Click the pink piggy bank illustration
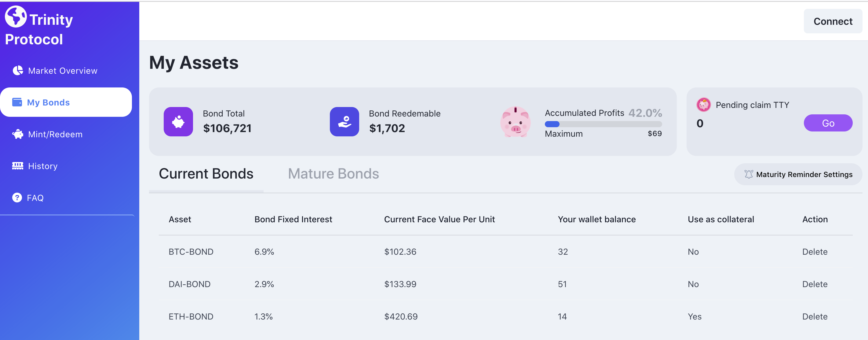 (x=515, y=122)
